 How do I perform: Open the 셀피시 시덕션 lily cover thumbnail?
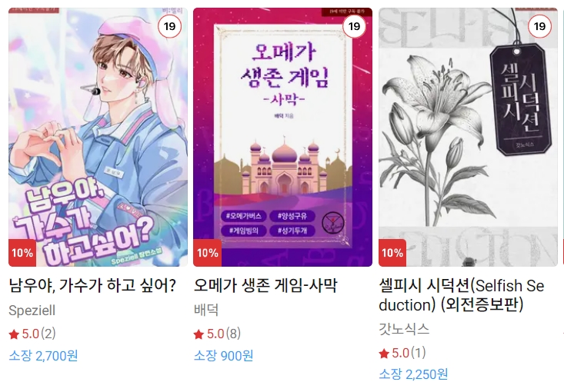pyautogui.click(x=468, y=138)
